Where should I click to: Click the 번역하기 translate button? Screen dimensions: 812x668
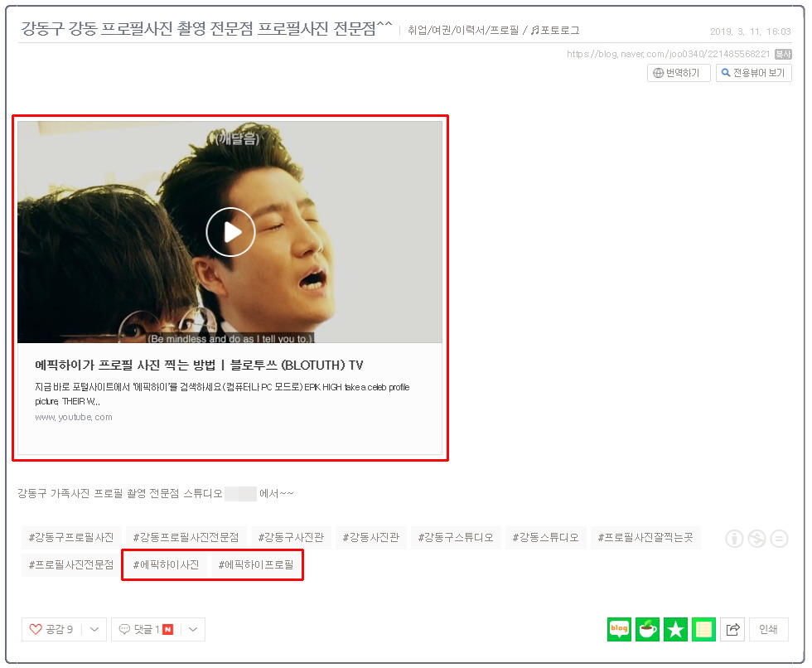pos(679,73)
